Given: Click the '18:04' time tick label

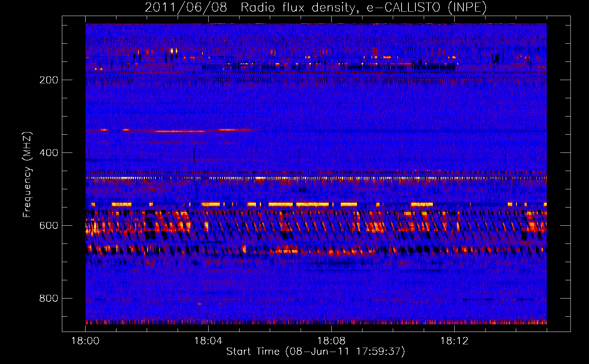Looking at the screenshot, I should point(209,341).
